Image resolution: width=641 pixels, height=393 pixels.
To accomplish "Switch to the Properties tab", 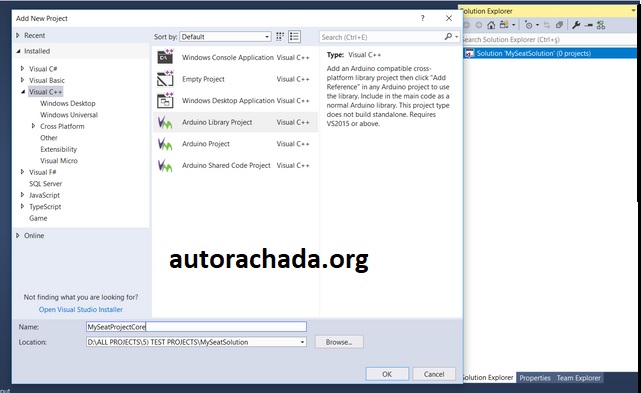I will pyautogui.click(x=535, y=378).
